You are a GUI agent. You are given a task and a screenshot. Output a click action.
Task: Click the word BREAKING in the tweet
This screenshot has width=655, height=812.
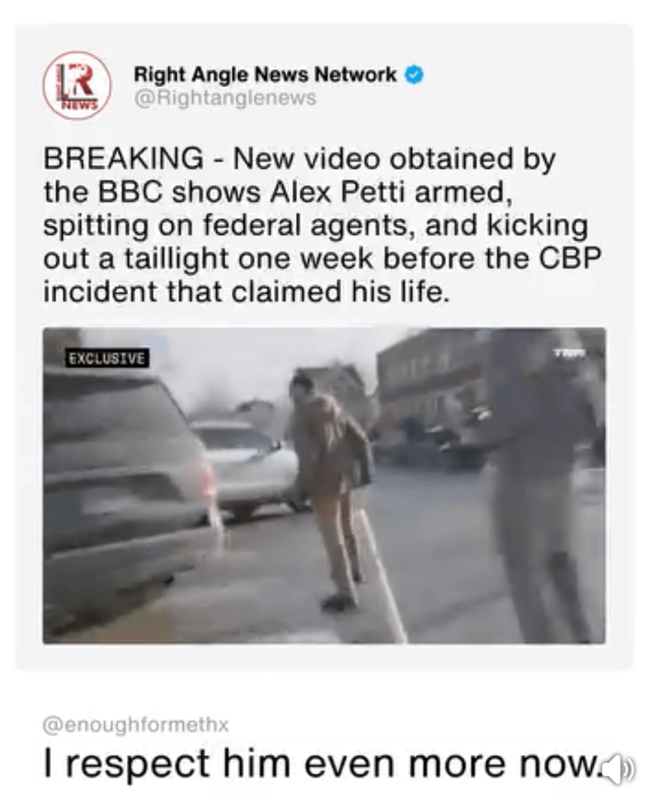(124, 159)
